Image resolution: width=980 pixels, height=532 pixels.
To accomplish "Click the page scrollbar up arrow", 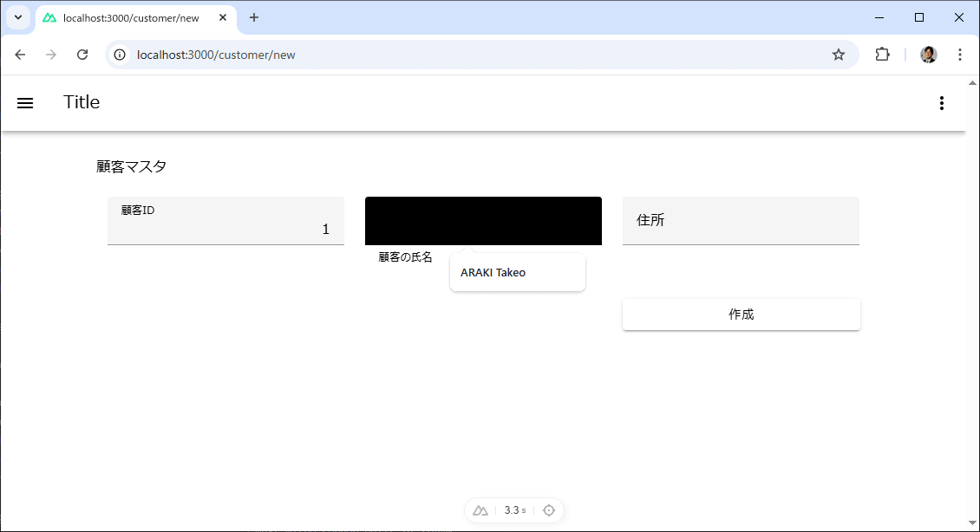I will pos(972,83).
